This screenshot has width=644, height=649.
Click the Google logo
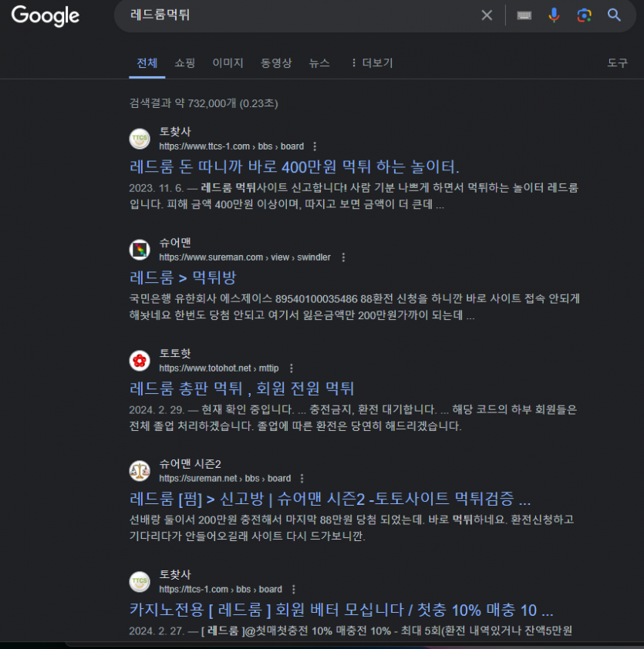point(45,16)
